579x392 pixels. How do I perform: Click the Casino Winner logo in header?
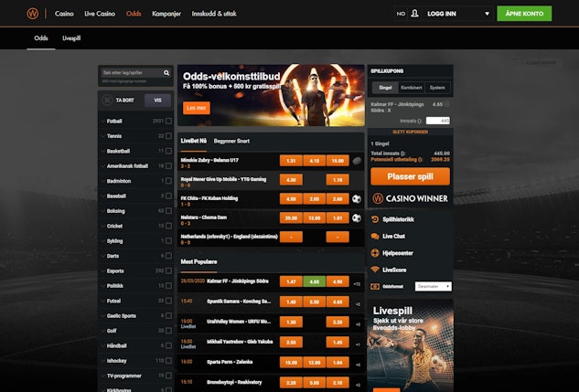click(33, 14)
